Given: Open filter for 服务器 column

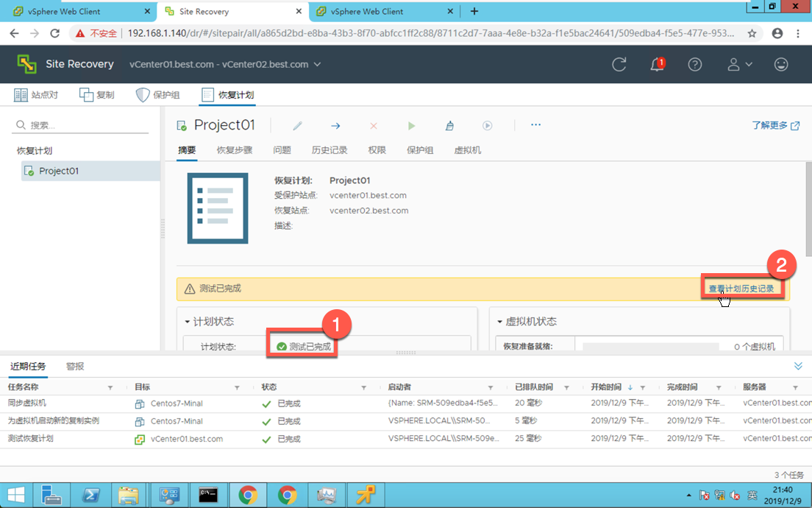Looking at the screenshot, I should coord(795,388).
